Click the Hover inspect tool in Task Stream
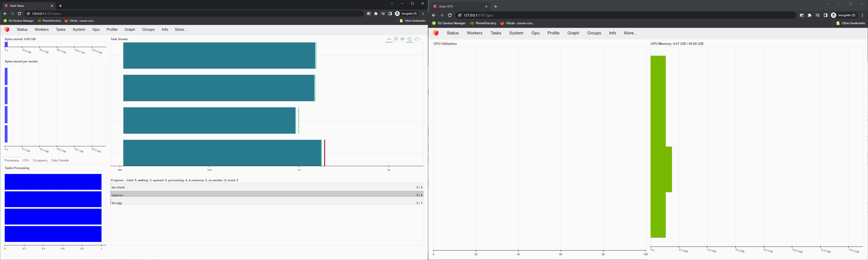 pyautogui.click(x=410, y=39)
